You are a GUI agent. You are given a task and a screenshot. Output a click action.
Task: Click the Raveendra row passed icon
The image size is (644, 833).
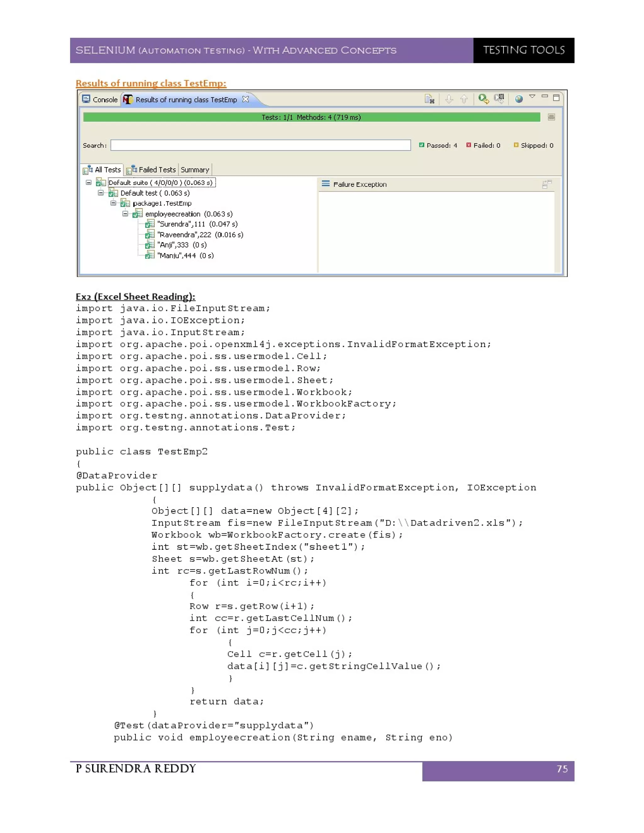(150, 234)
